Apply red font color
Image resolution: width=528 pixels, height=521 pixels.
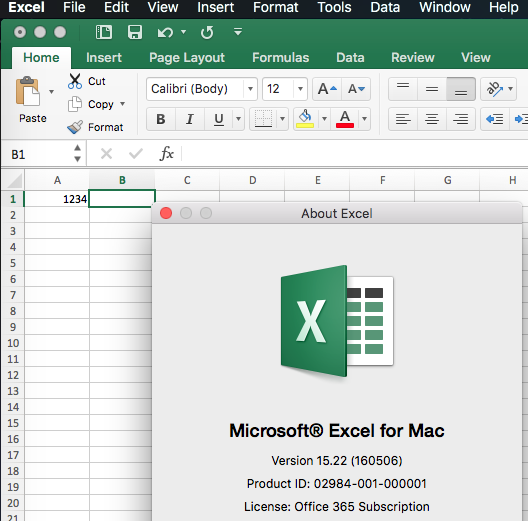coord(345,119)
